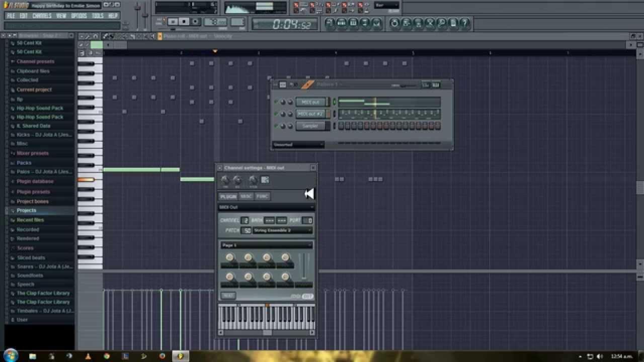The height and width of the screenshot is (362, 644).
Task: Open the String Ensemble 2 patch dropdown
Action: 282,230
